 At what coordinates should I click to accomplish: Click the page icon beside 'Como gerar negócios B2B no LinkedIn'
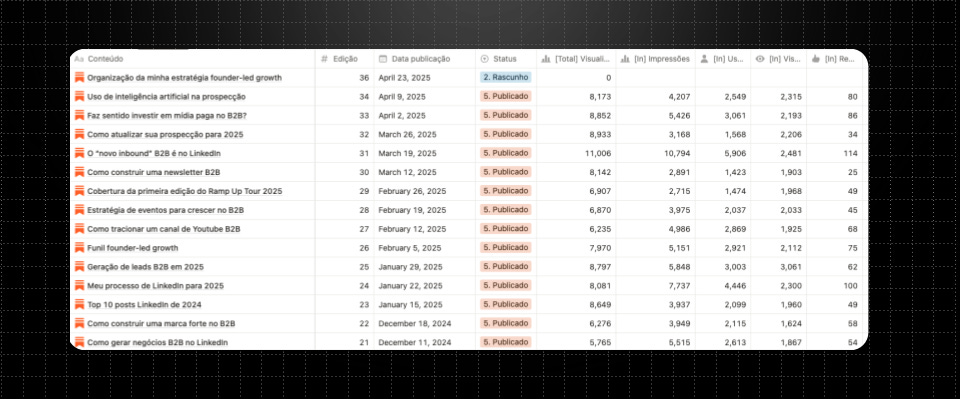[x=79, y=342]
